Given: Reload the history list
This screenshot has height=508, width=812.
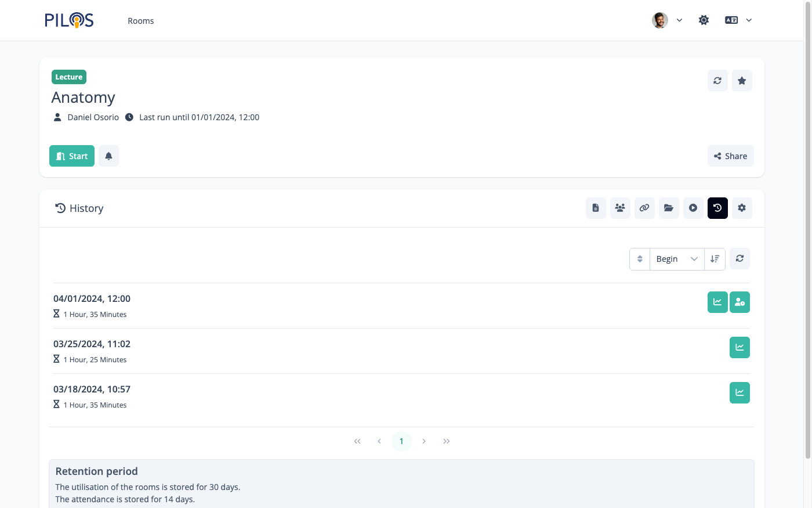Looking at the screenshot, I should (739, 259).
